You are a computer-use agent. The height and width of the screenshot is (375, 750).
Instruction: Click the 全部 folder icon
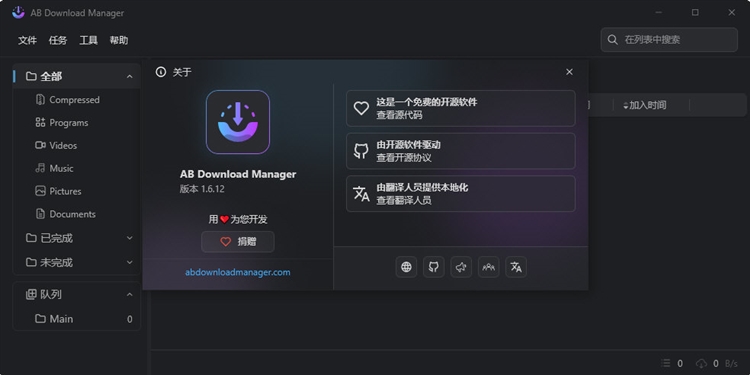coord(31,77)
